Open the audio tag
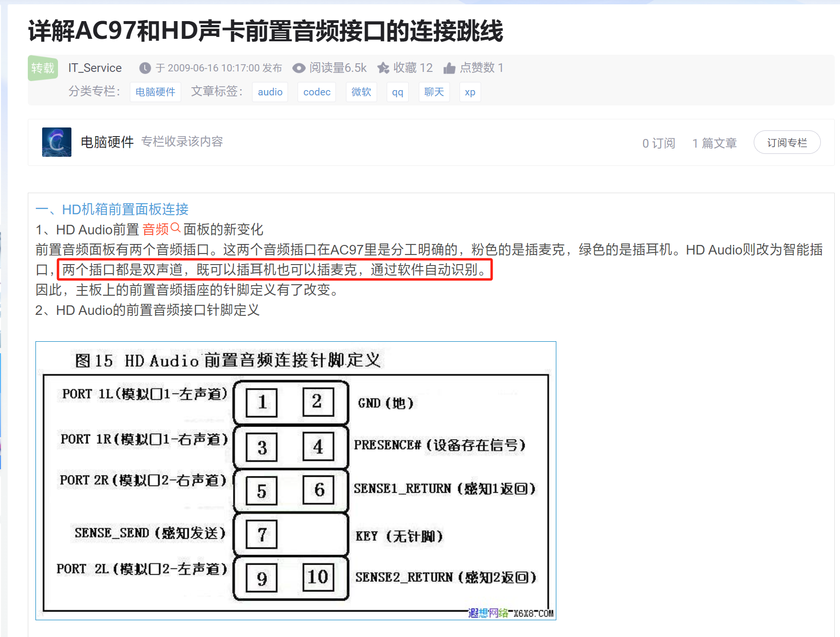Image resolution: width=840 pixels, height=637 pixels. [270, 92]
